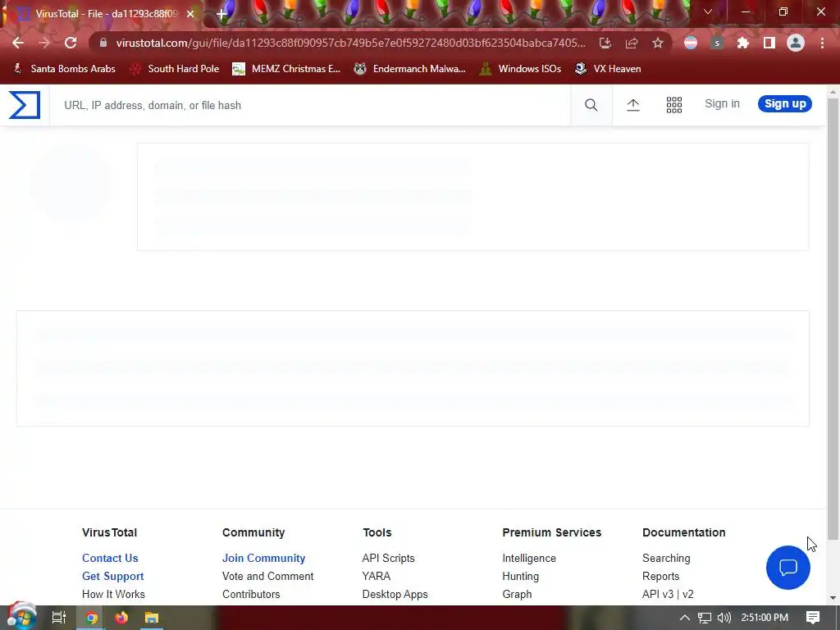Open the Windows ISOs bookmark
This screenshot has width=840, height=630.
point(520,69)
